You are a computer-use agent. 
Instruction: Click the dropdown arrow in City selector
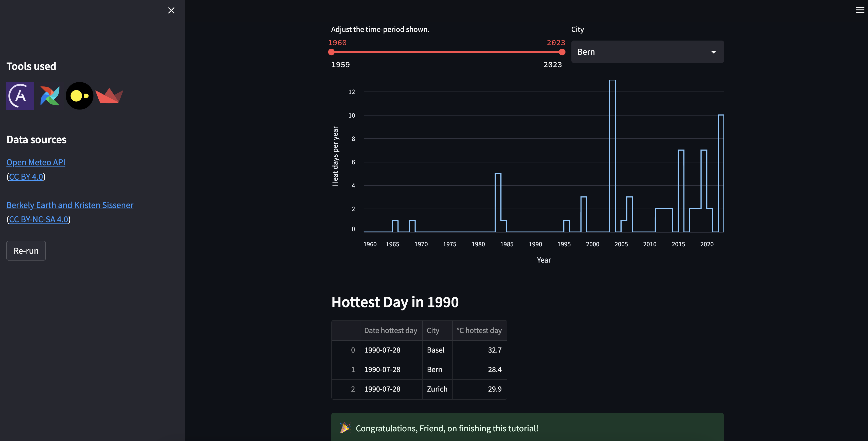[713, 52]
